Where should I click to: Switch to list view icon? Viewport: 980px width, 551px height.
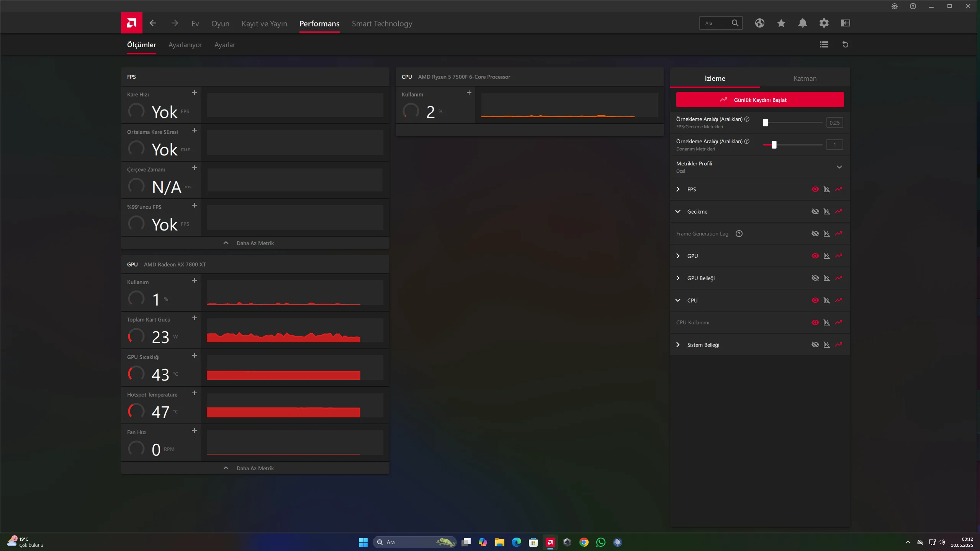point(824,44)
